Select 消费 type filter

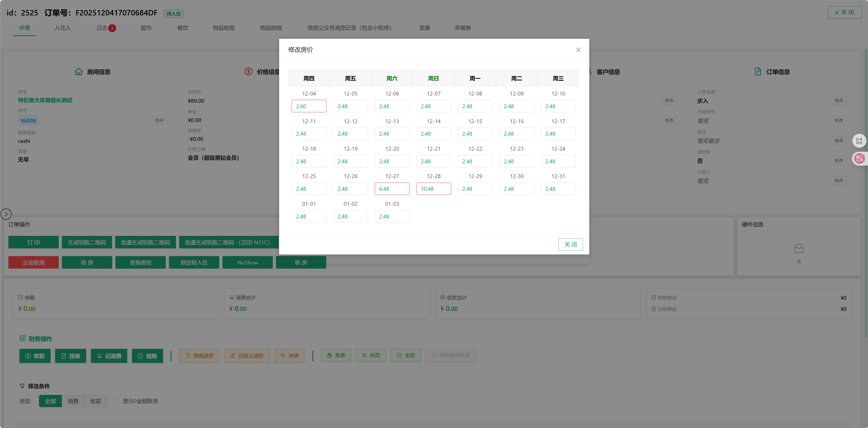pyautogui.click(x=73, y=401)
